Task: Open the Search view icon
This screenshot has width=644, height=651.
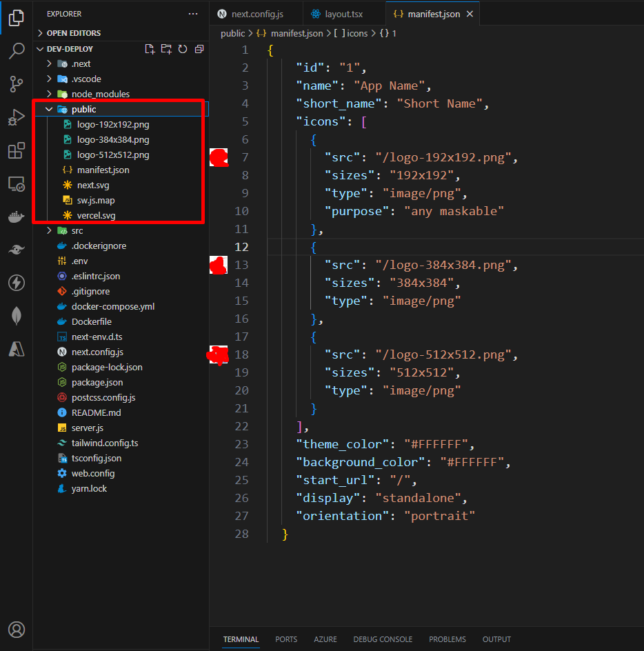Action: click(x=16, y=50)
